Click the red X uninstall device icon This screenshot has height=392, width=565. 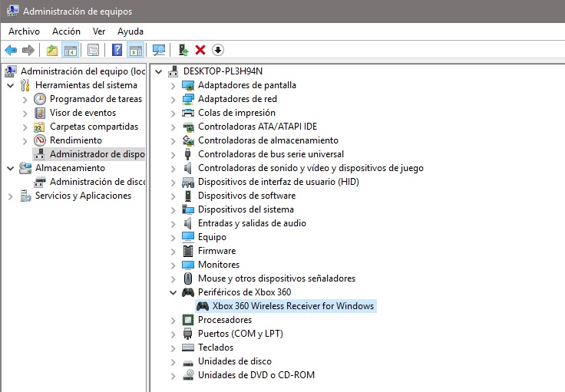[200, 50]
